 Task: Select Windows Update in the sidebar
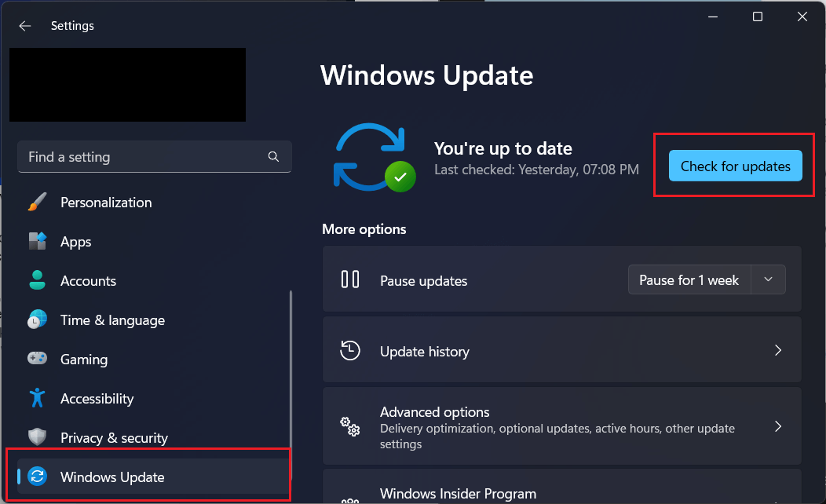[112, 477]
